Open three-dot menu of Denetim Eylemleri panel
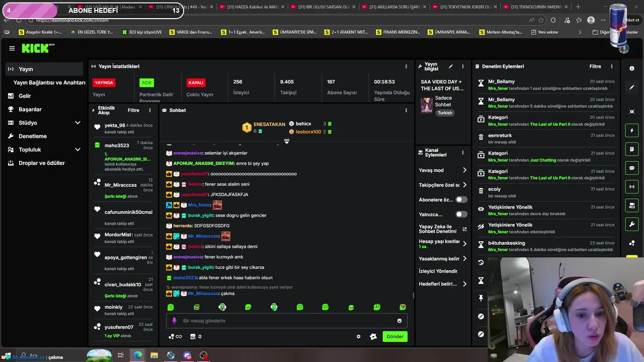This screenshot has width=644, height=362. click(x=612, y=66)
